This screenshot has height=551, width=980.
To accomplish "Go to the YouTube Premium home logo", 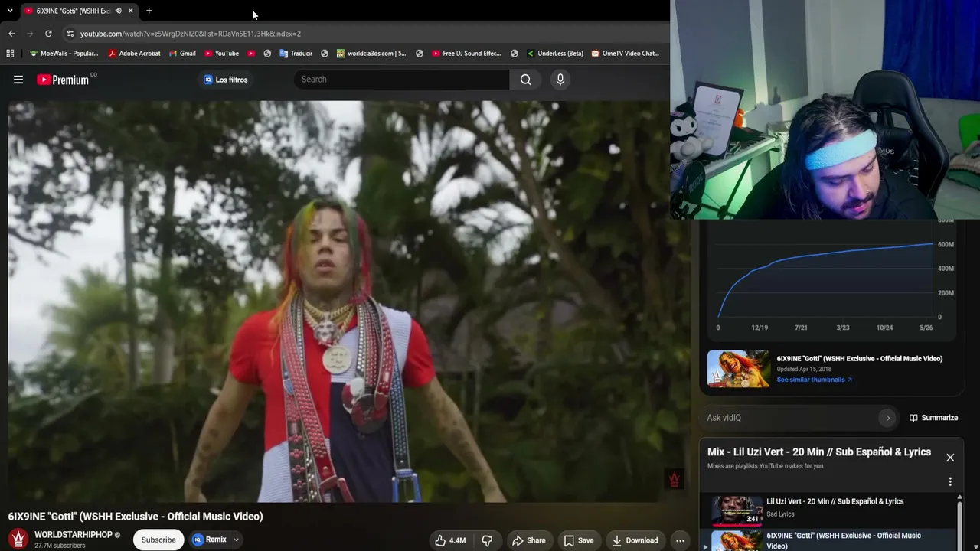I will point(64,80).
